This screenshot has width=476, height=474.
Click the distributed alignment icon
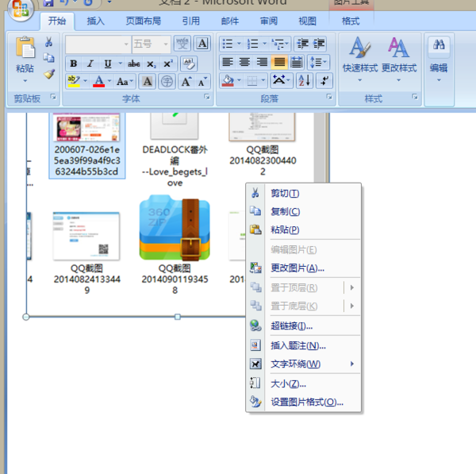click(296, 62)
